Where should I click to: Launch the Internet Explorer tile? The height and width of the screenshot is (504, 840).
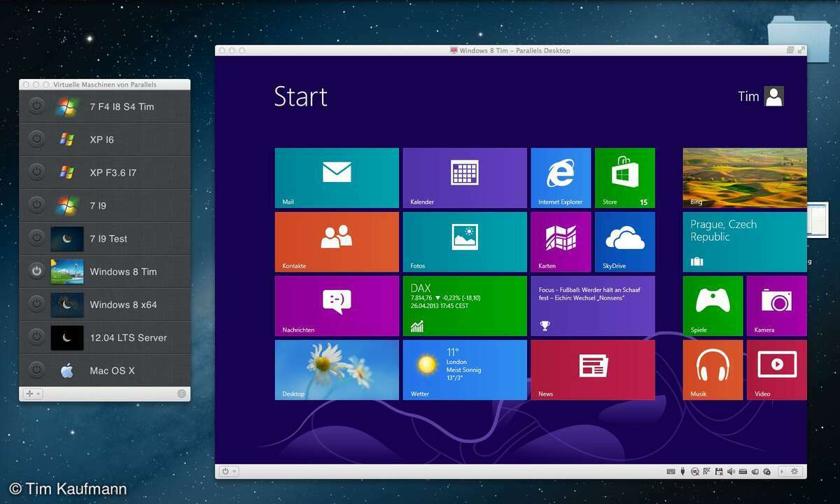pyautogui.click(x=561, y=178)
